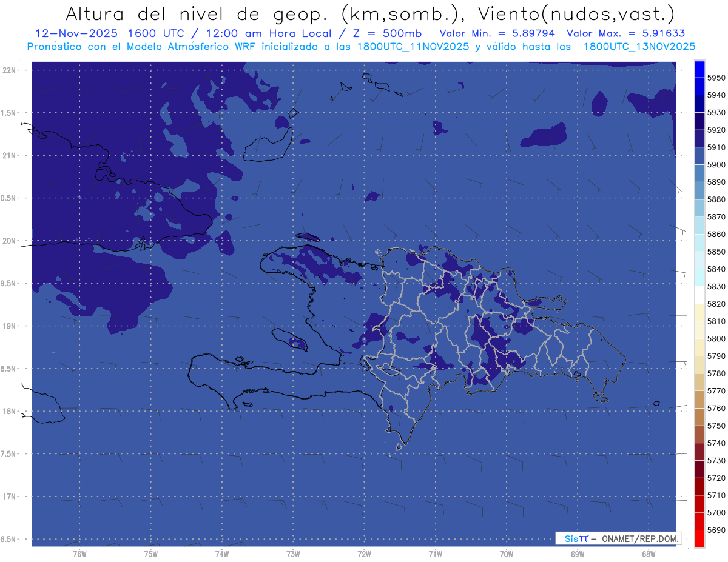Click the '18N' latitude label
The height and width of the screenshot is (562, 728).
[9, 411]
